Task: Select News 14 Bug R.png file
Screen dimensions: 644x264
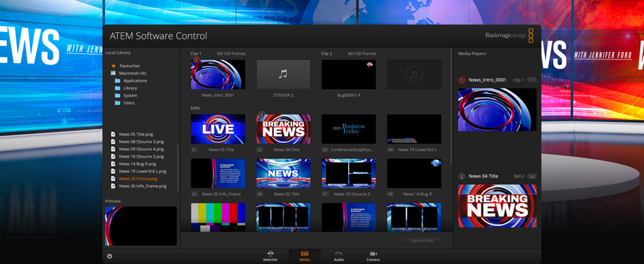Action: point(137,163)
